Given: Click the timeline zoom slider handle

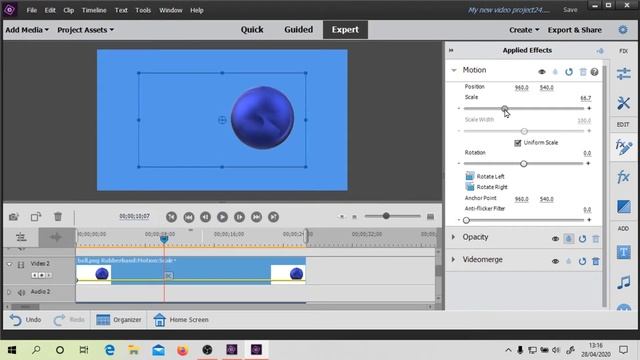Looking at the screenshot, I should click(386, 216).
